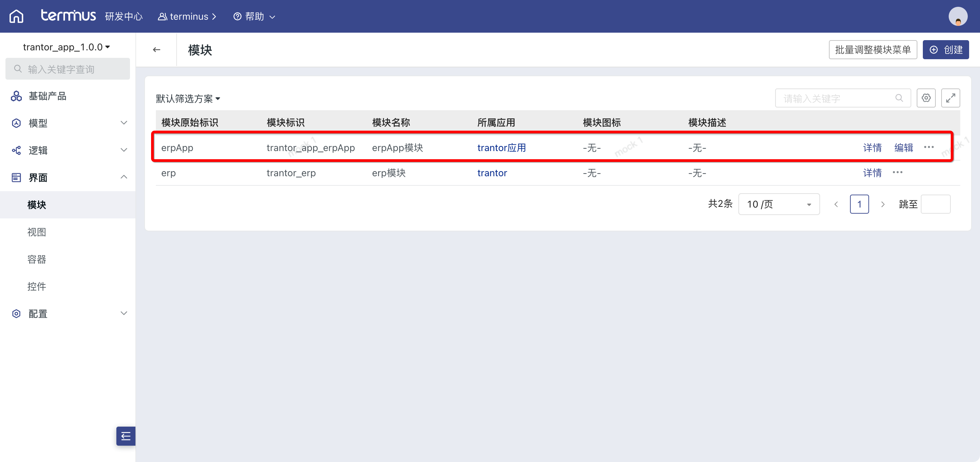Open table column settings gear icon
Viewport: 980px width, 462px height.
point(926,98)
